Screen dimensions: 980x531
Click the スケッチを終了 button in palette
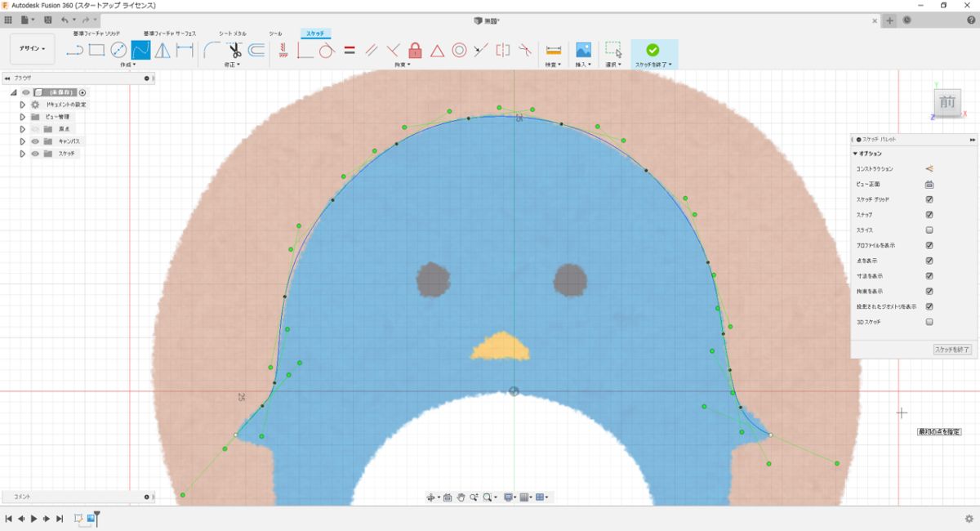952,350
